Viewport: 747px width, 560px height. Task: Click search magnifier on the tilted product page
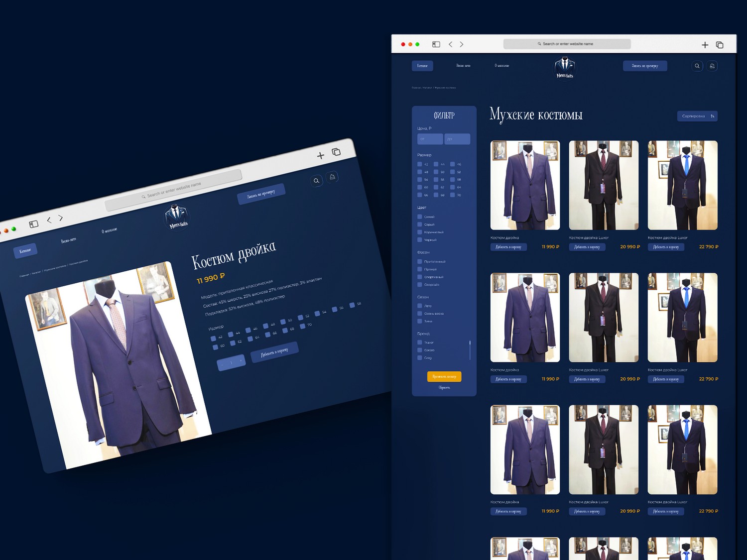coord(316,181)
